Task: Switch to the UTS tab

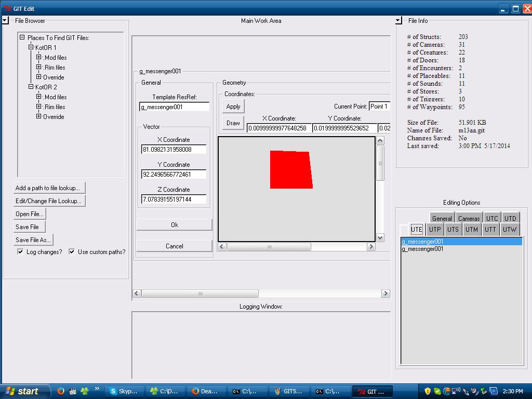Action: click(x=453, y=229)
